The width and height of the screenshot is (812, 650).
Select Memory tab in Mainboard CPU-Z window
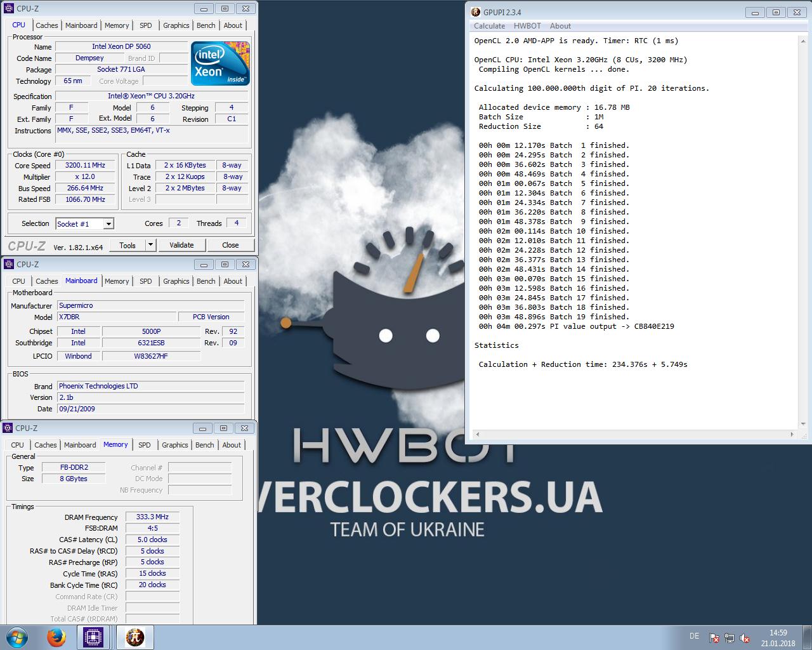[117, 281]
